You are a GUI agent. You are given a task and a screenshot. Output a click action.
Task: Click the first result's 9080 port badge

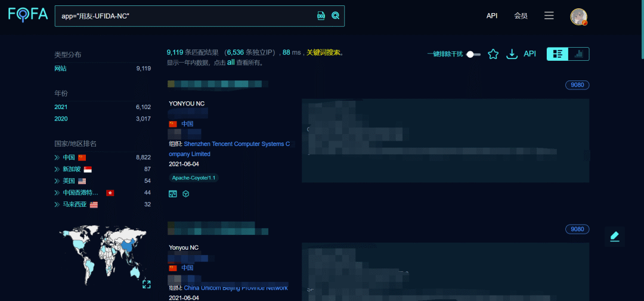[577, 85]
